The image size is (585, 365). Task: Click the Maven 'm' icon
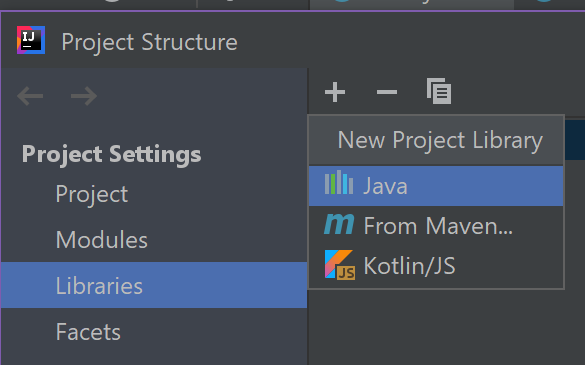click(x=339, y=224)
